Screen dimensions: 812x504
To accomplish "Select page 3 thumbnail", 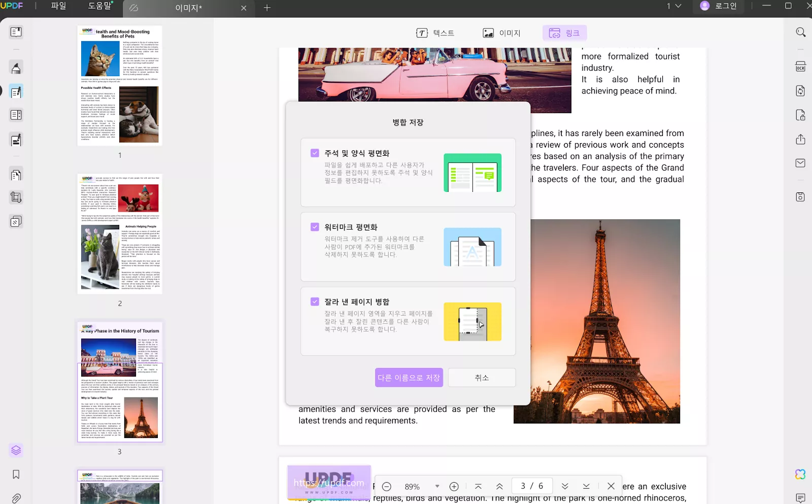I will pos(120,382).
